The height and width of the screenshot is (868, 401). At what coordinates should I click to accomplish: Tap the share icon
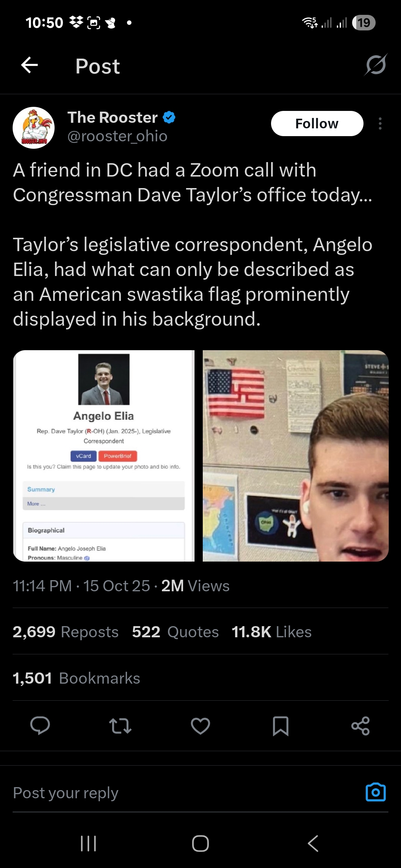tap(361, 726)
